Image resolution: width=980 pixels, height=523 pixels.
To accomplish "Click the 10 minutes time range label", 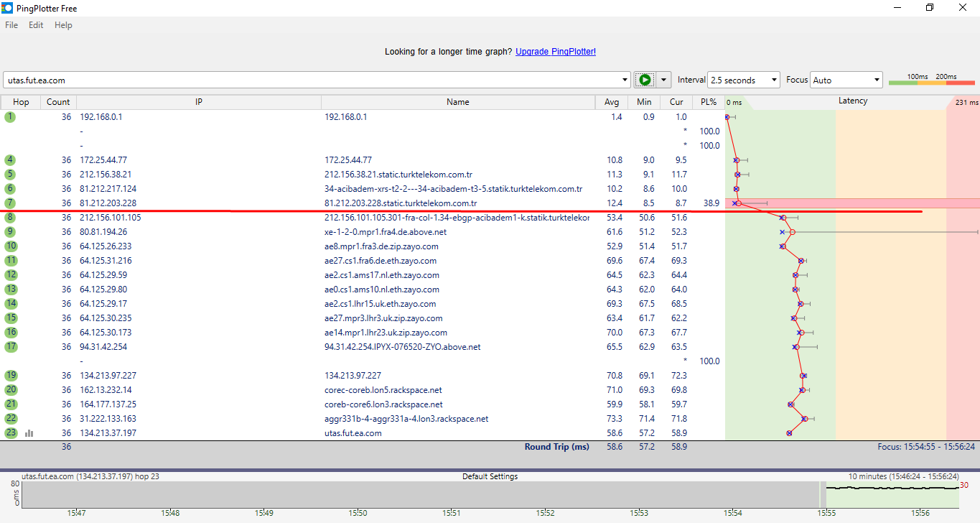I will click(x=903, y=476).
